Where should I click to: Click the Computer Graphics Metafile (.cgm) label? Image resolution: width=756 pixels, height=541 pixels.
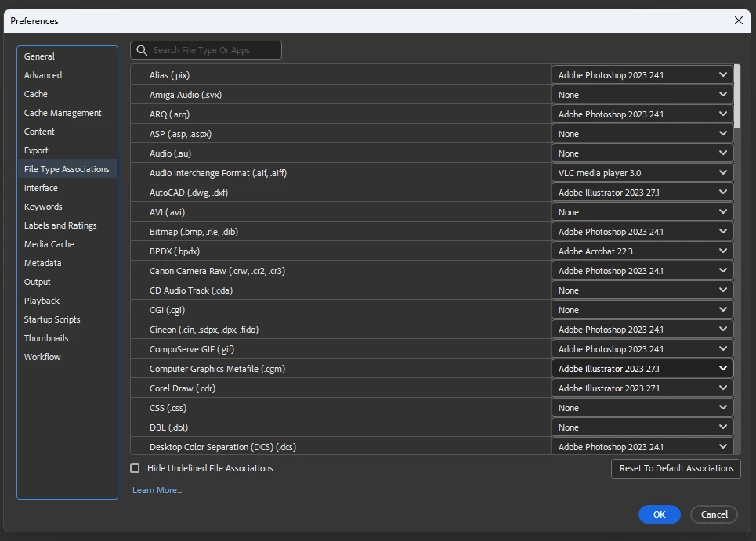[218, 369]
